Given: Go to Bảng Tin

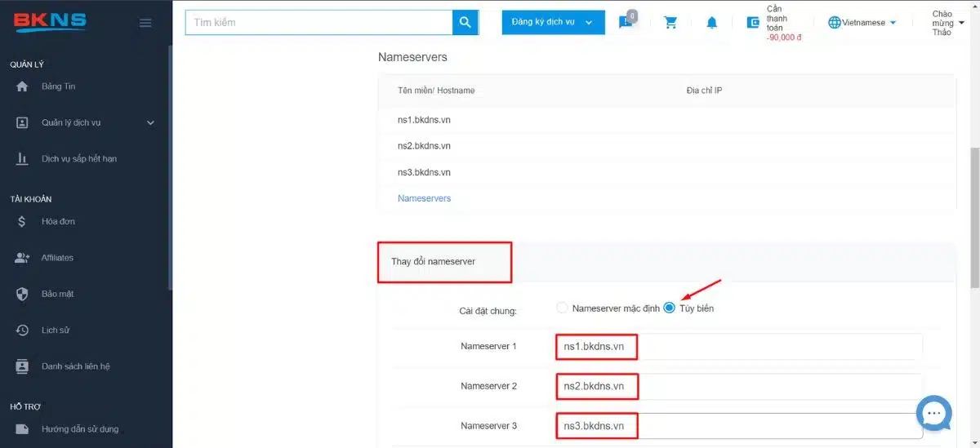Looking at the screenshot, I should pyautogui.click(x=59, y=86).
